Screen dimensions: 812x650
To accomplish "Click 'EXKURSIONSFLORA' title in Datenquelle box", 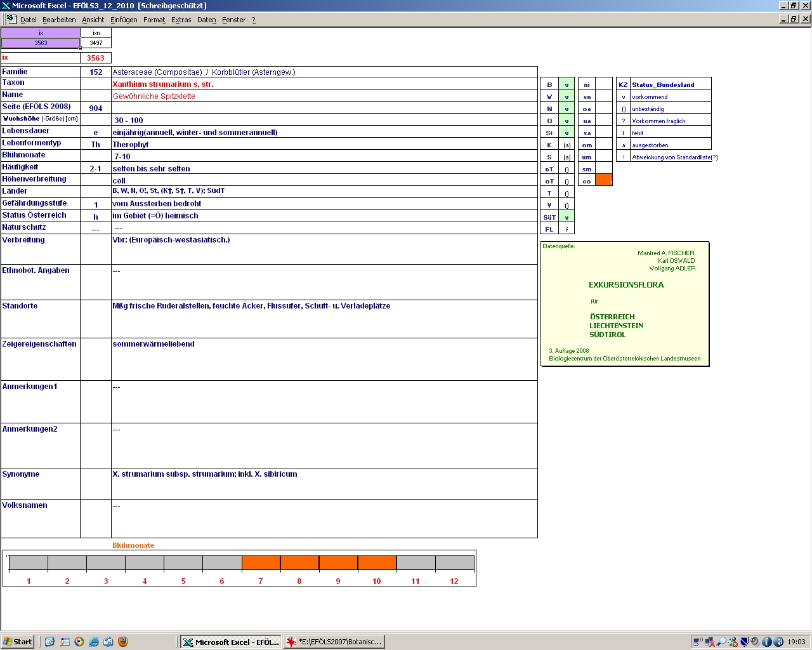I will pos(626,285).
